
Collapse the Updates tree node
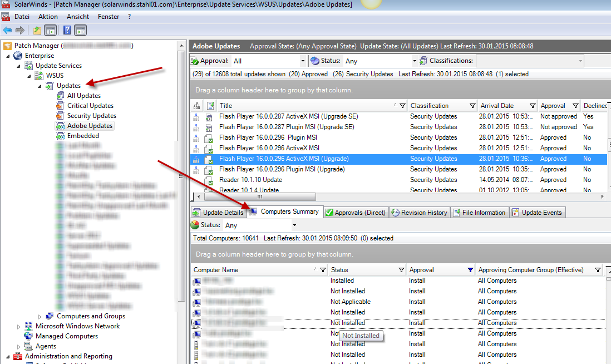[40, 86]
